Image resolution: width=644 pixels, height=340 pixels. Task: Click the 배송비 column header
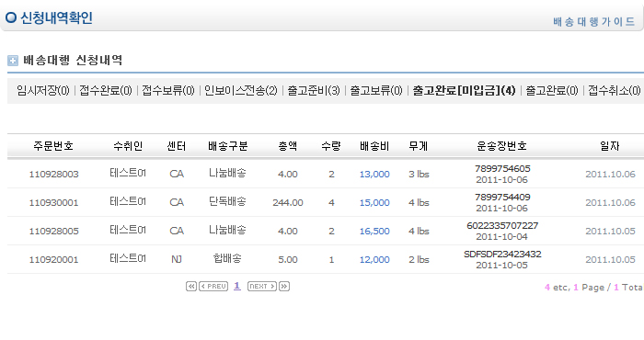[374, 146]
